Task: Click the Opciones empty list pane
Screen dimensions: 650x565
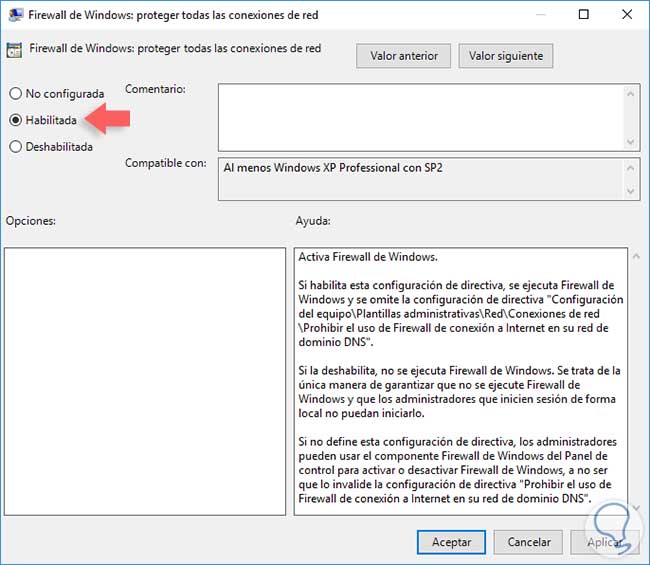Action: pos(145,382)
